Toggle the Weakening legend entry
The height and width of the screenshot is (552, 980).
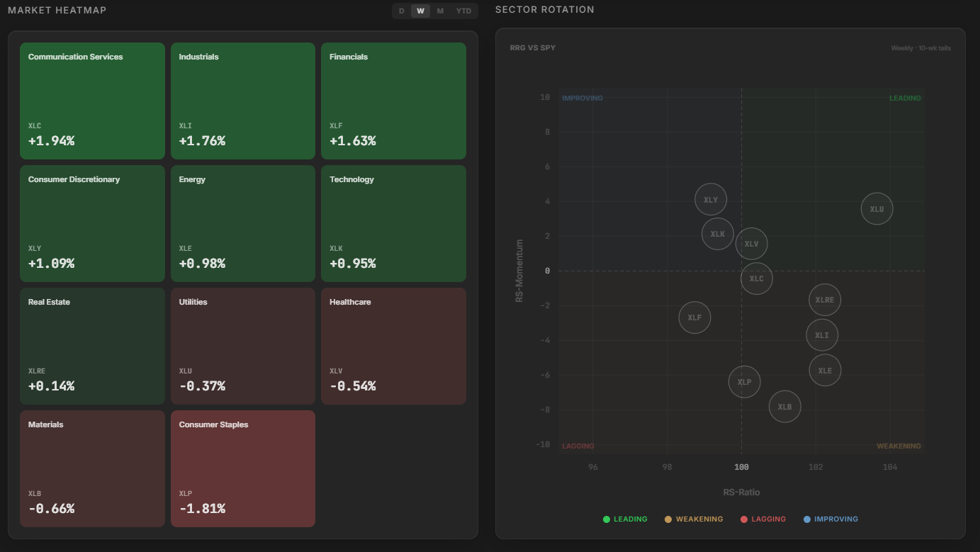[694, 519]
